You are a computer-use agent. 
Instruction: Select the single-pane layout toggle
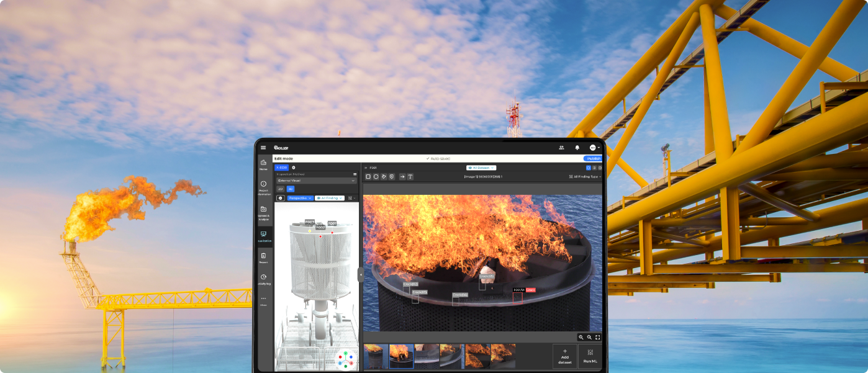pos(589,168)
